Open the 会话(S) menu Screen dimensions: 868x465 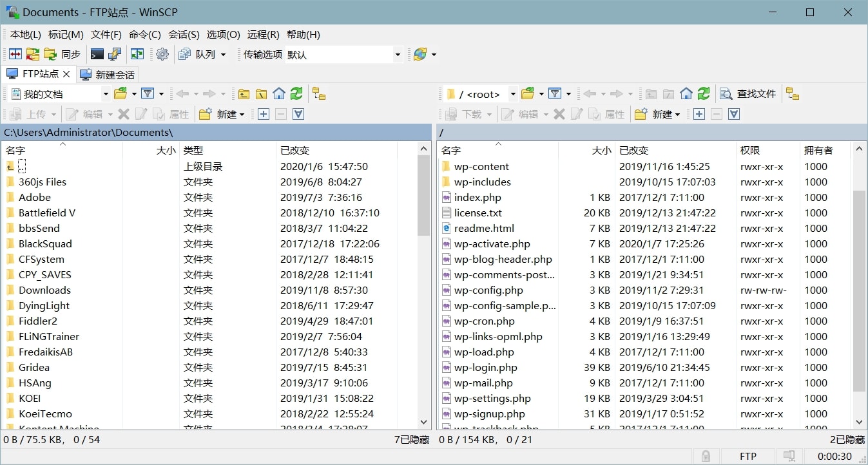[184, 35]
